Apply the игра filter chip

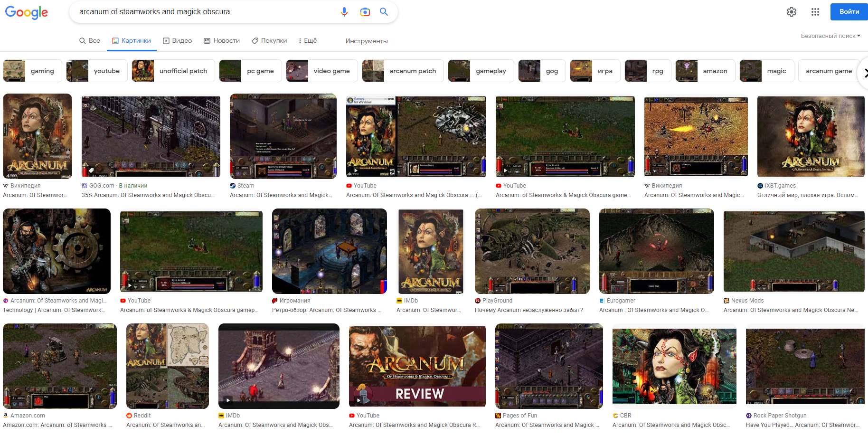(x=595, y=71)
